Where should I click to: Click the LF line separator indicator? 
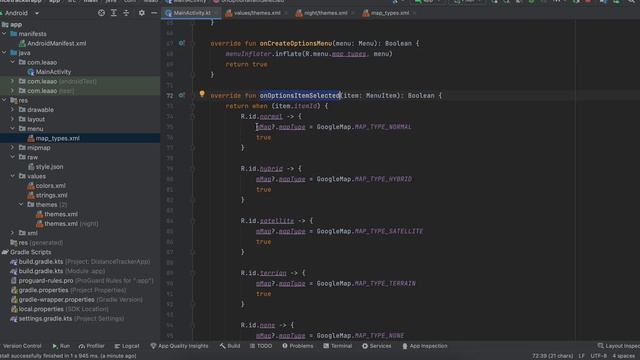pyautogui.click(x=581, y=356)
